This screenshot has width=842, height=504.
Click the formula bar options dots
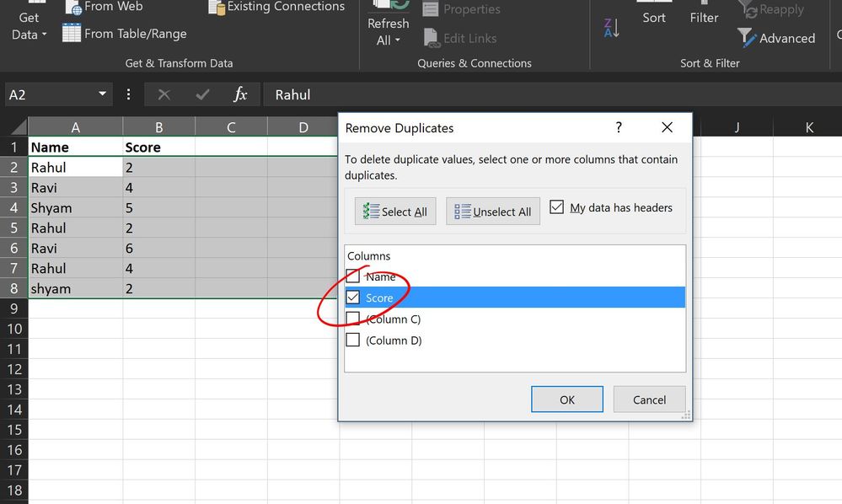coord(128,94)
